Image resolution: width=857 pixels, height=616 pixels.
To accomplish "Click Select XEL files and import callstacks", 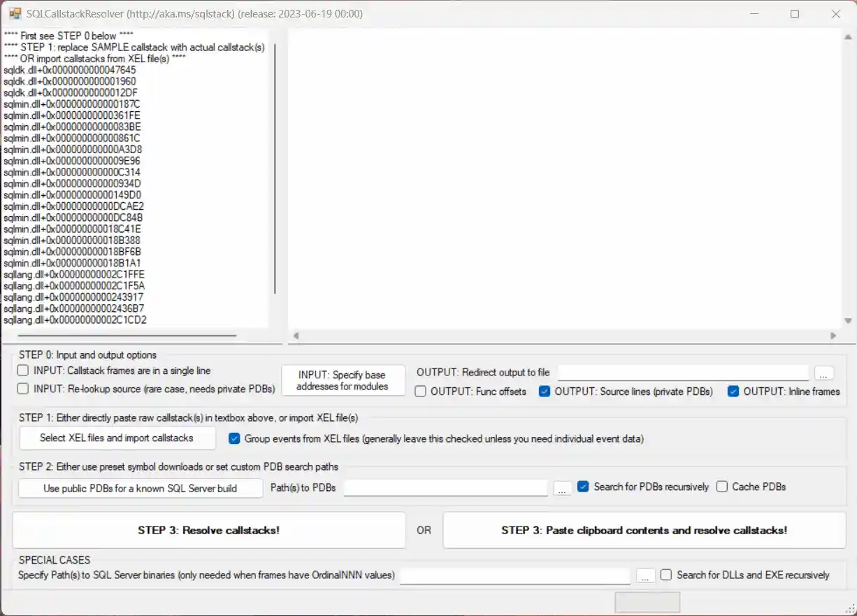I will click(x=117, y=438).
